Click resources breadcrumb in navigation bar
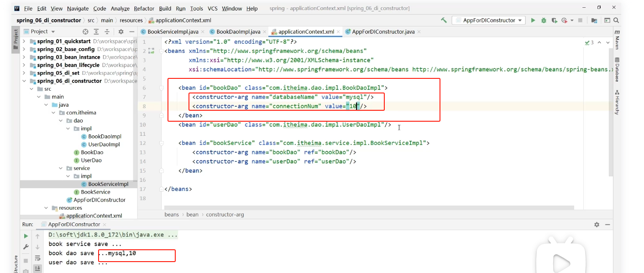The width and height of the screenshot is (644, 273). point(131,20)
